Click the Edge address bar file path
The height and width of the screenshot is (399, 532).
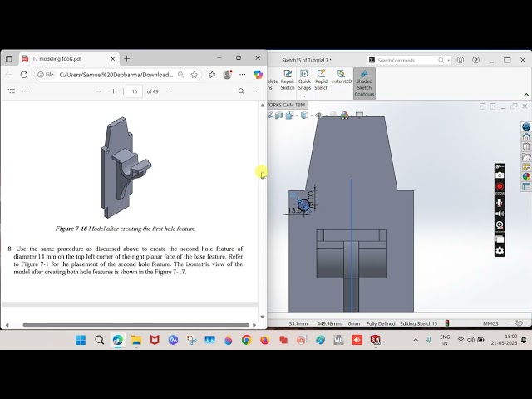[116, 75]
